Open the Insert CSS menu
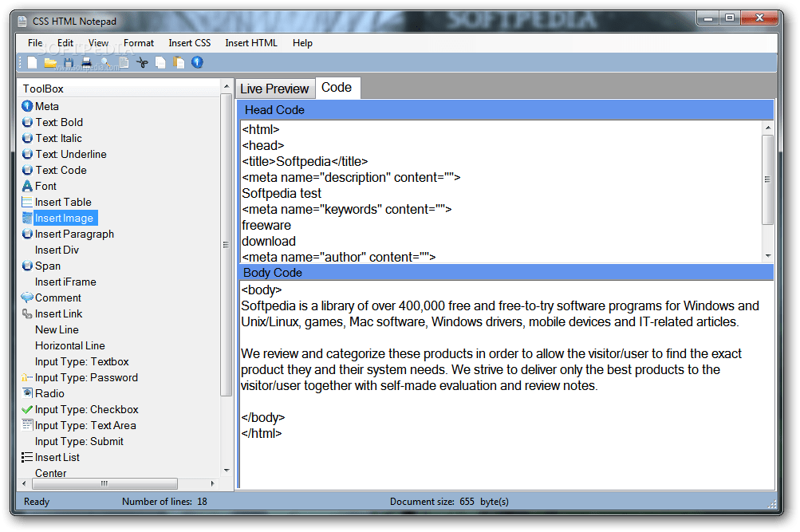Image resolution: width=800 pixels, height=532 pixels. point(190,43)
